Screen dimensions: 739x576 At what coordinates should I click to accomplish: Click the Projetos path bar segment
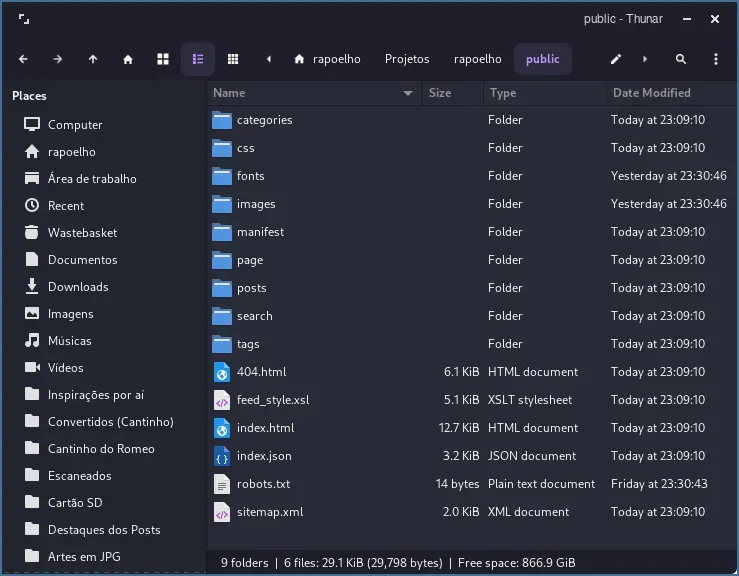pos(407,59)
